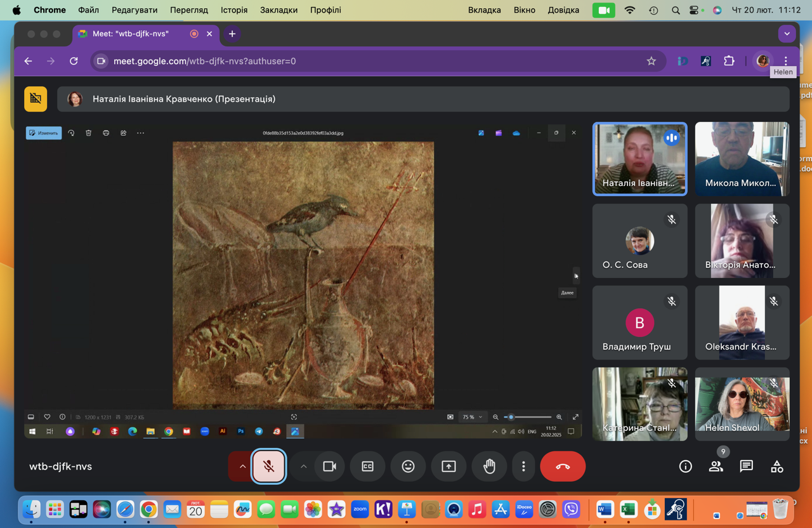Open a new Chrome tab
The height and width of the screenshot is (528, 812).
click(232, 34)
